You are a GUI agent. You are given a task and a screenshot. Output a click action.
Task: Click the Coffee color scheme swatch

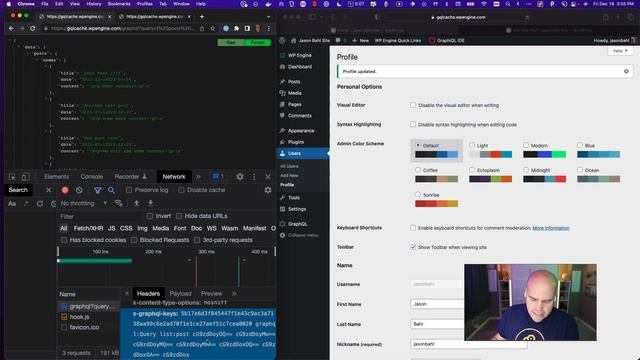tap(436, 179)
